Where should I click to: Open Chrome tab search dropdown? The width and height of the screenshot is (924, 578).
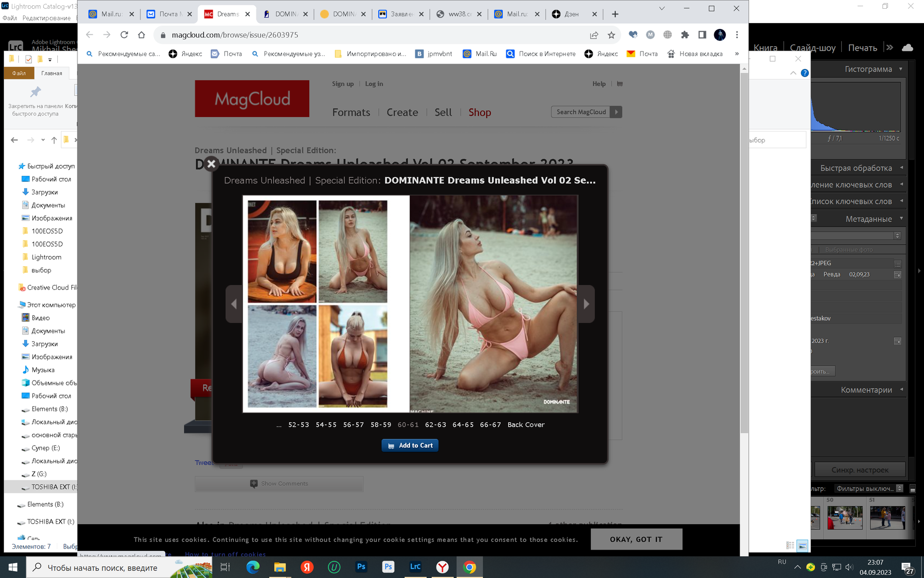662,8
